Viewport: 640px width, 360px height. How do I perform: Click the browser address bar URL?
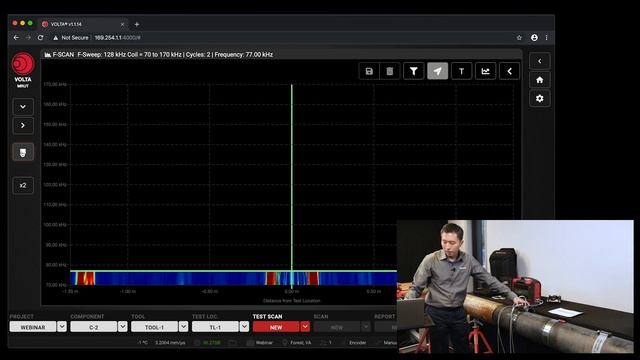click(118, 38)
